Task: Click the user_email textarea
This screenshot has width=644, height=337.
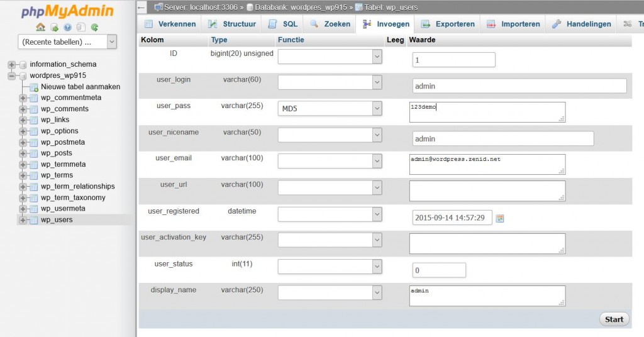Action: [x=487, y=164]
